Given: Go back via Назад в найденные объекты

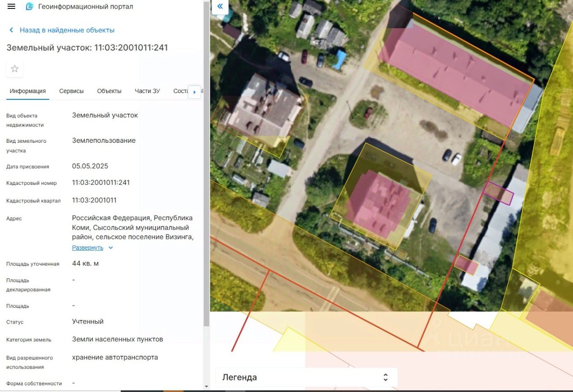Looking at the screenshot, I should [62, 30].
